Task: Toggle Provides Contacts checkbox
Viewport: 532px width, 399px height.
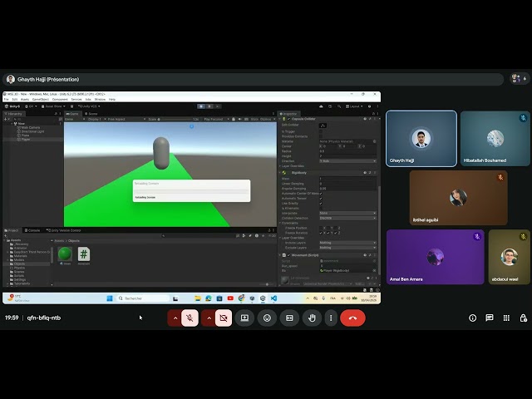Action: pos(321,136)
